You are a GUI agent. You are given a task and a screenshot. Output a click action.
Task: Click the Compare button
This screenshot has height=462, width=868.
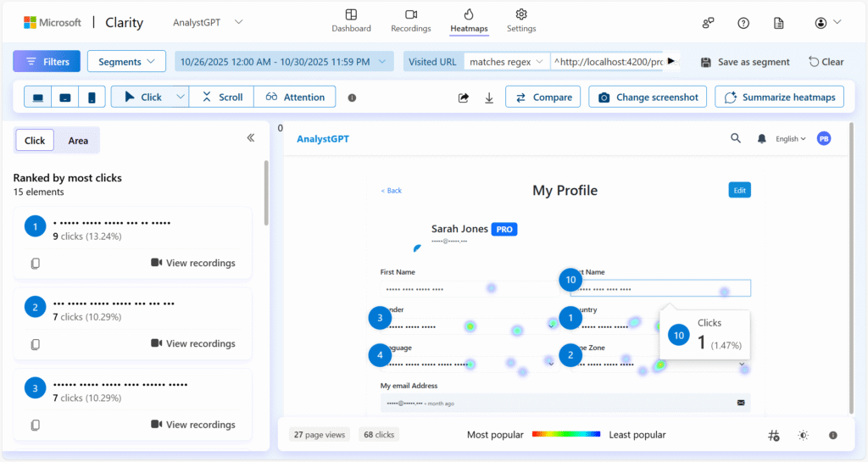click(543, 97)
